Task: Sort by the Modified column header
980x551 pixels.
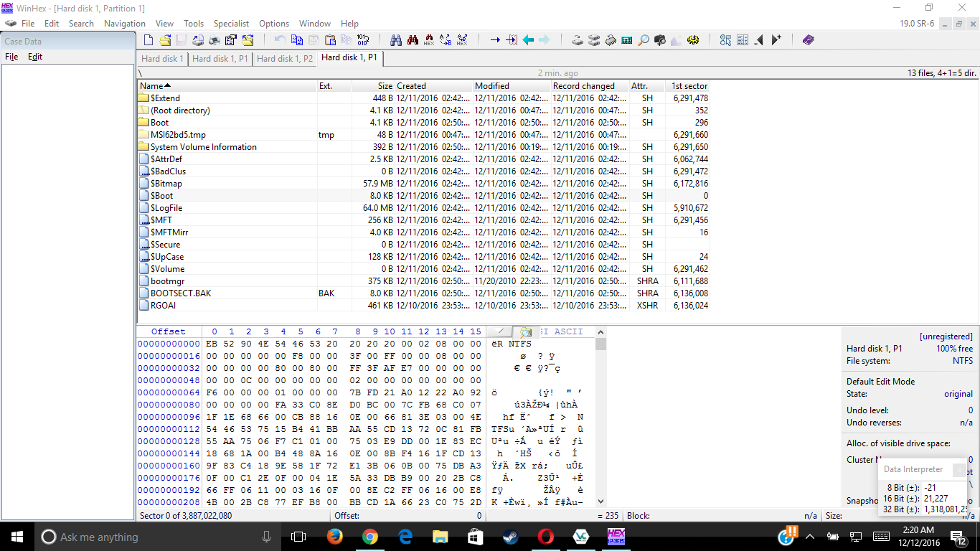Action: 512,86
